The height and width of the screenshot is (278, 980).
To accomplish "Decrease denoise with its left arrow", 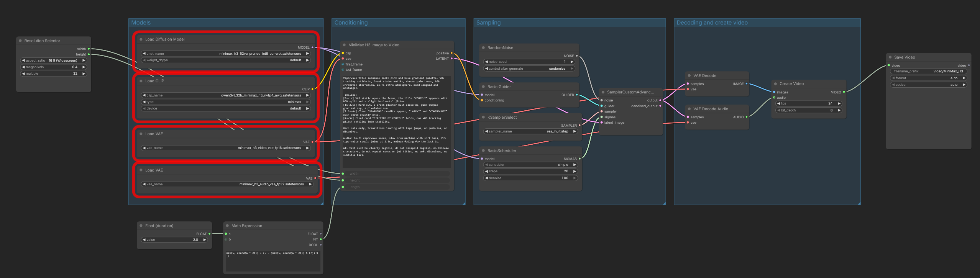I will click(x=486, y=178).
